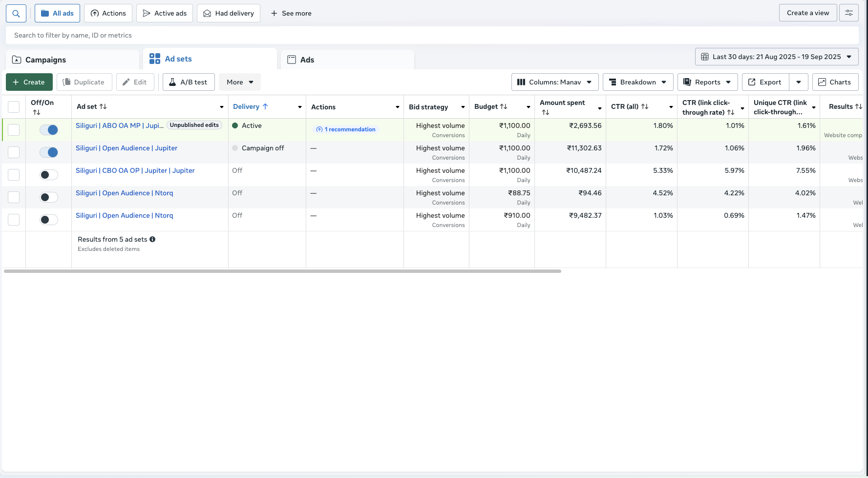Switch to the Campaigns tab
The image size is (868, 478).
point(46,60)
